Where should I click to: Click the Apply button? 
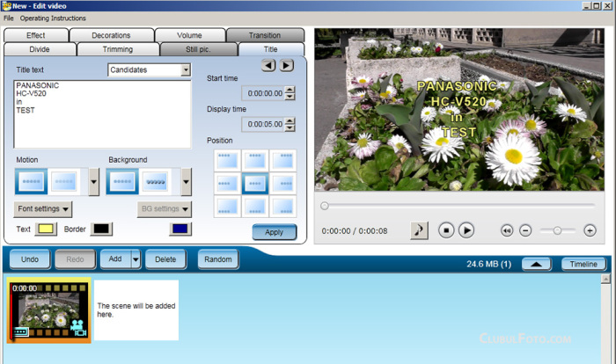pyautogui.click(x=275, y=232)
